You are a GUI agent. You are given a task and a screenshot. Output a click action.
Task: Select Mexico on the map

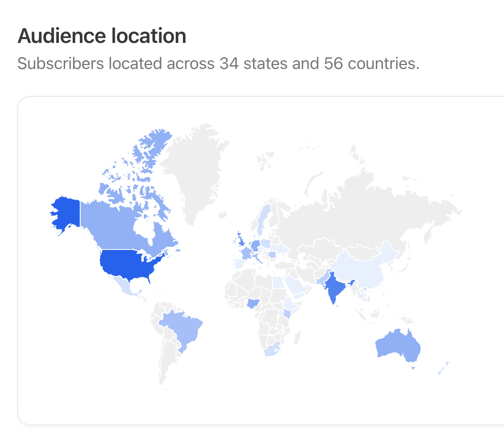pyautogui.click(x=124, y=286)
